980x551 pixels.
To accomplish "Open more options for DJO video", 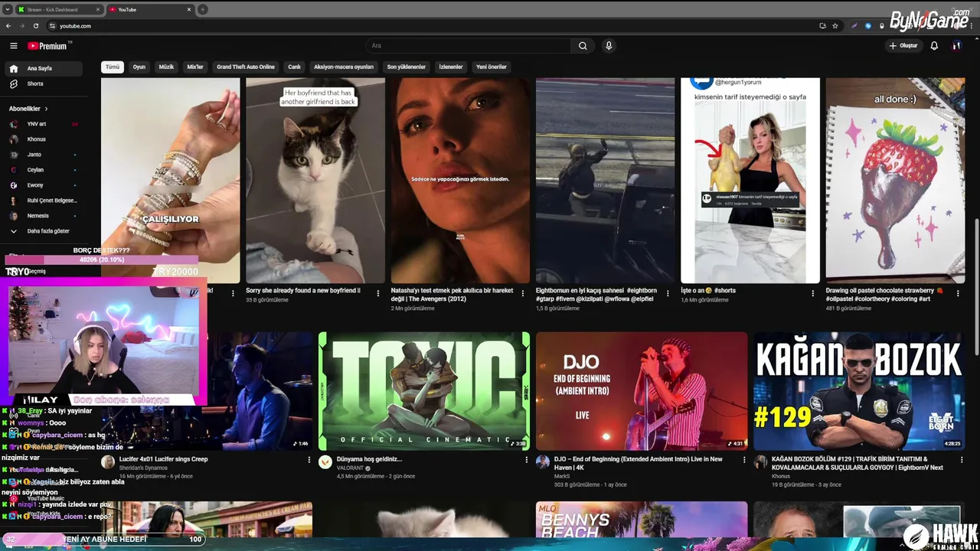I will point(744,460).
